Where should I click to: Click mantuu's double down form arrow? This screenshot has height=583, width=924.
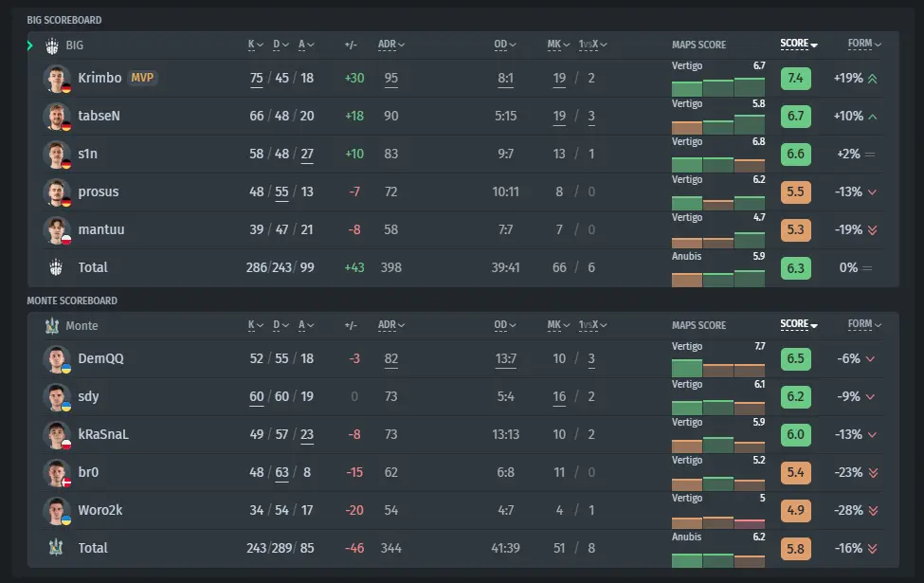(x=873, y=230)
